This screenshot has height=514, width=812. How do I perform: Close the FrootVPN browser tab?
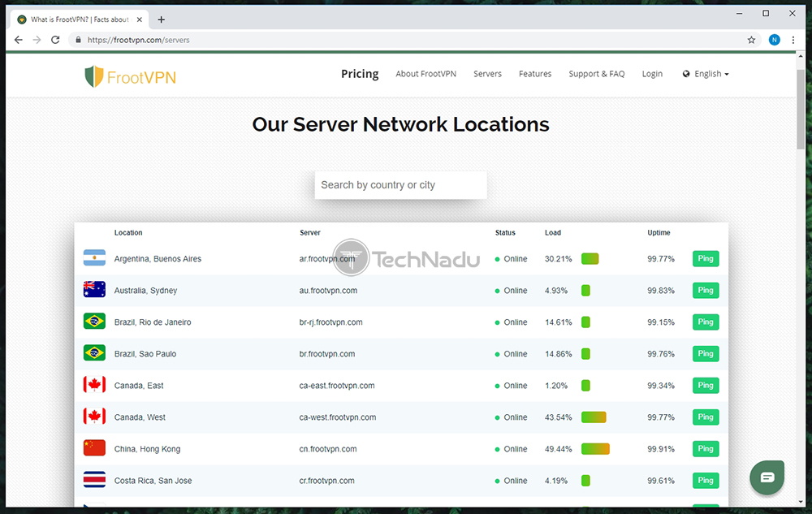pos(140,19)
